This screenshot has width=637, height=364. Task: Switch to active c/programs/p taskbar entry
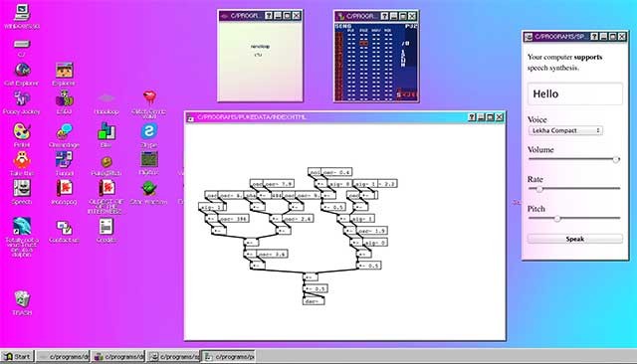tap(229, 357)
